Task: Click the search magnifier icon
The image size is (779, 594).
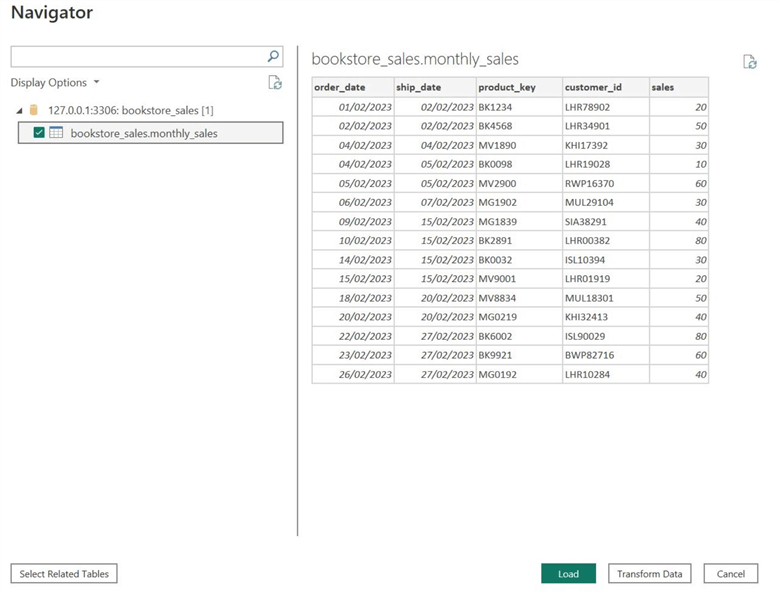Action: [x=273, y=57]
